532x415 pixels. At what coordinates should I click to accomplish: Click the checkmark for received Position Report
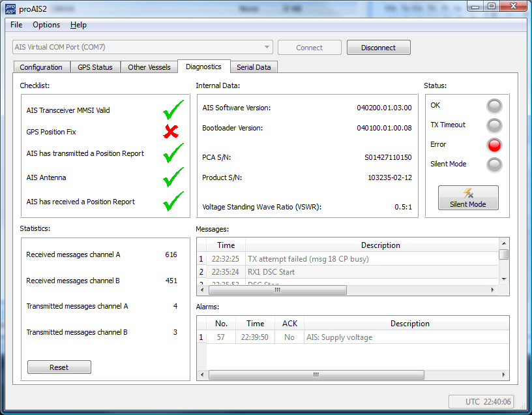173,202
